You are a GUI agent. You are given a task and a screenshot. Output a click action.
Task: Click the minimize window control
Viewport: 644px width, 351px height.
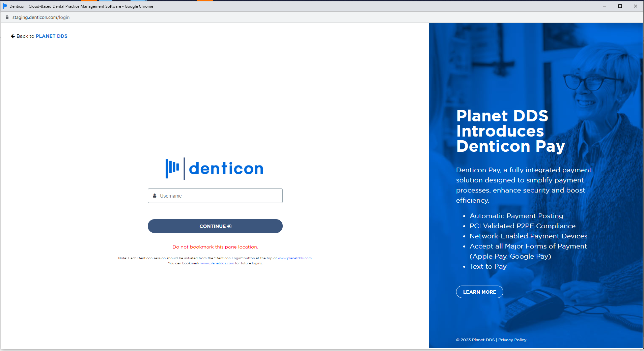[x=604, y=6]
